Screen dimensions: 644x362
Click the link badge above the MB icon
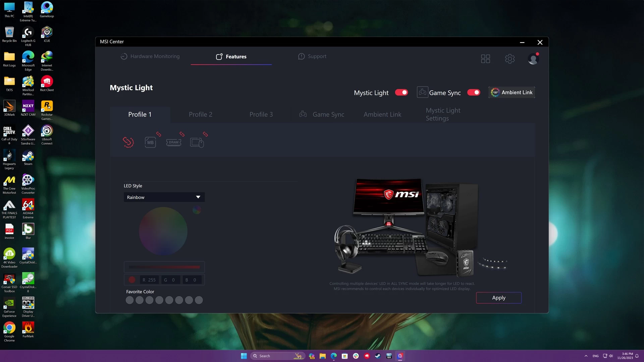click(159, 134)
